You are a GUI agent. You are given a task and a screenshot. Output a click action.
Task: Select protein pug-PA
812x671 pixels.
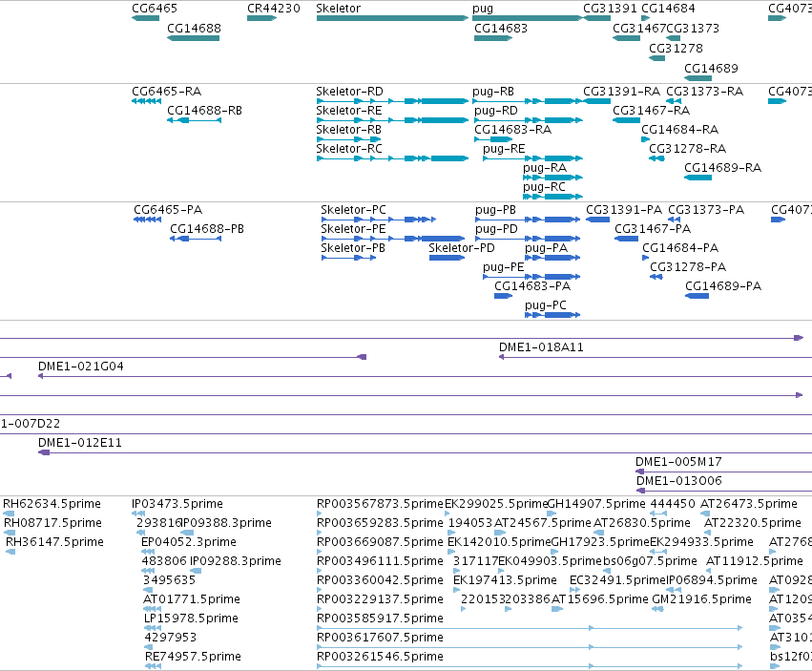click(552, 258)
